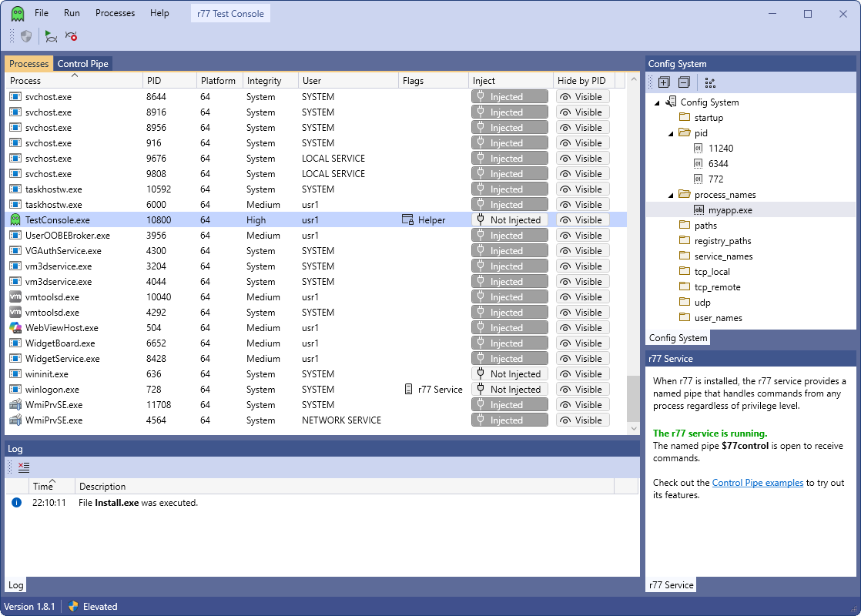Toggle Visible eye button for TestConsole.exe
This screenshot has height=616, width=861.
point(582,220)
